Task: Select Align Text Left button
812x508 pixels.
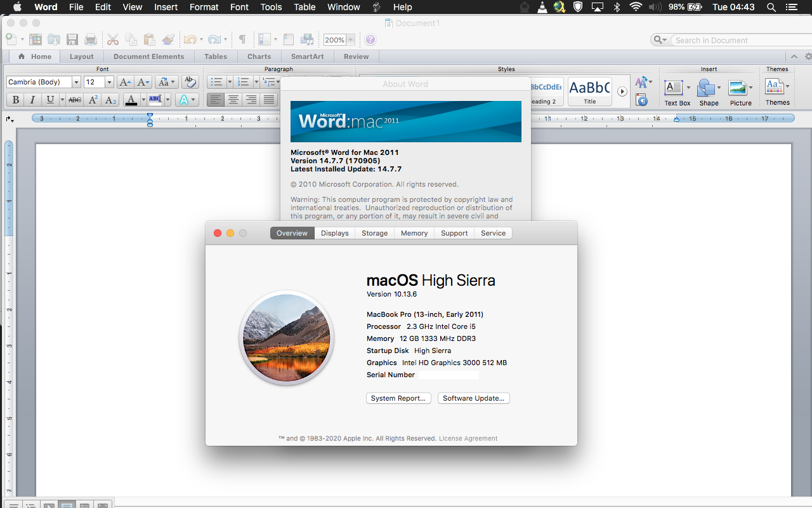Action: pyautogui.click(x=216, y=100)
